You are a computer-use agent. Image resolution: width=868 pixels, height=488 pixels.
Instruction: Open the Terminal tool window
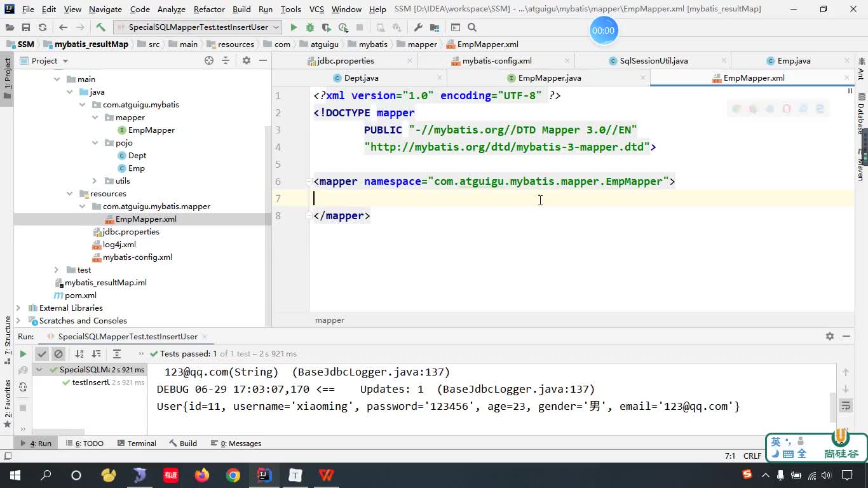click(135, 444)
